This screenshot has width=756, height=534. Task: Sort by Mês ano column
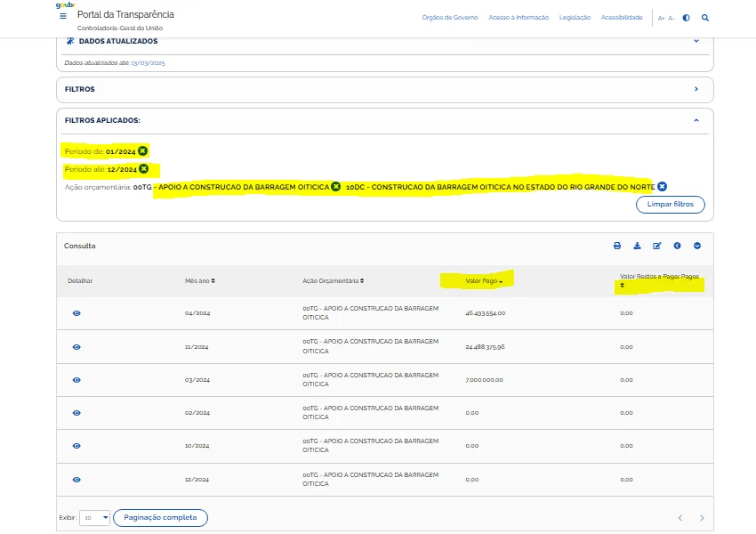coord(199,280)
